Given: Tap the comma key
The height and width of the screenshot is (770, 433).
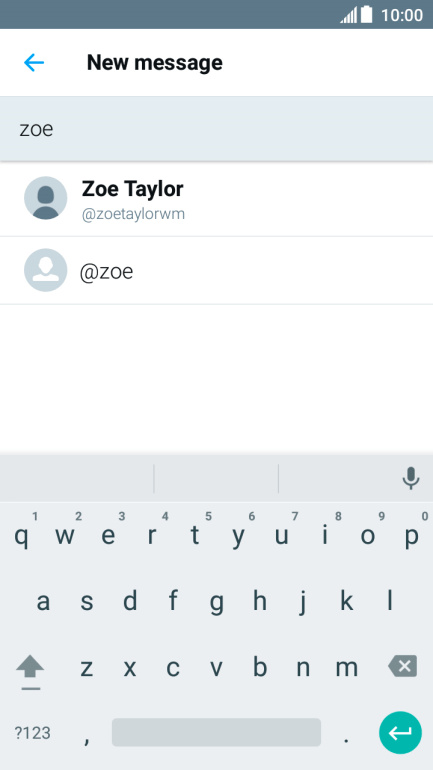Looking at the screenshot, I should 86,737.
